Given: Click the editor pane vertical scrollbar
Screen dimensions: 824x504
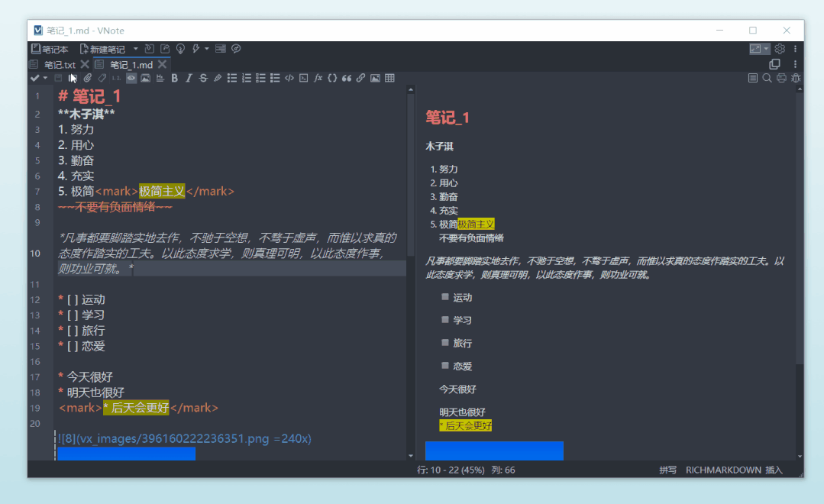Looking at the screenshot, I should [411, 174].
